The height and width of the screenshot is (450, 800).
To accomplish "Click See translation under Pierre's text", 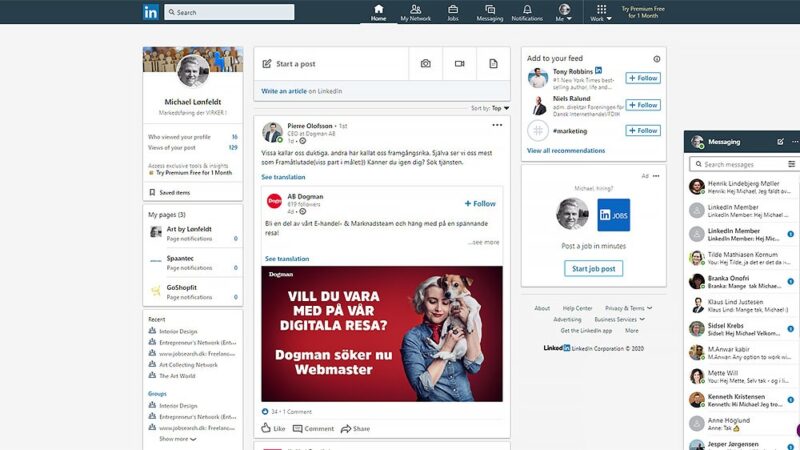I will click(283, 177).
